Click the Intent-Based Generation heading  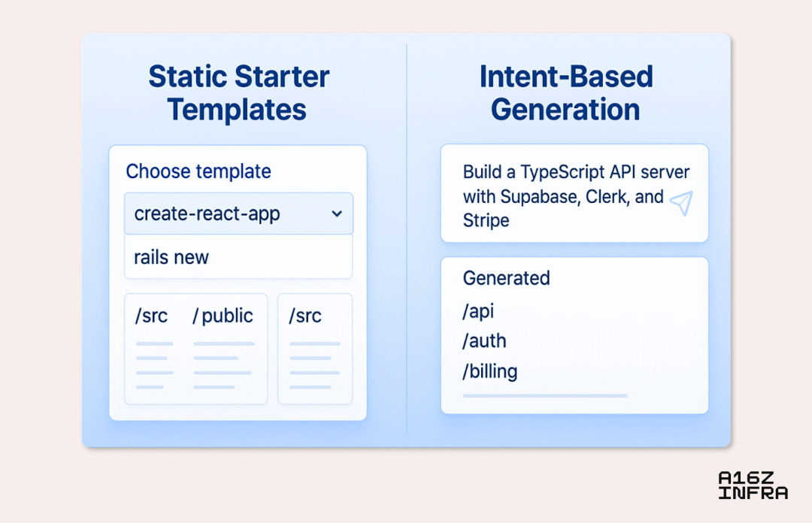click(566, 93)
